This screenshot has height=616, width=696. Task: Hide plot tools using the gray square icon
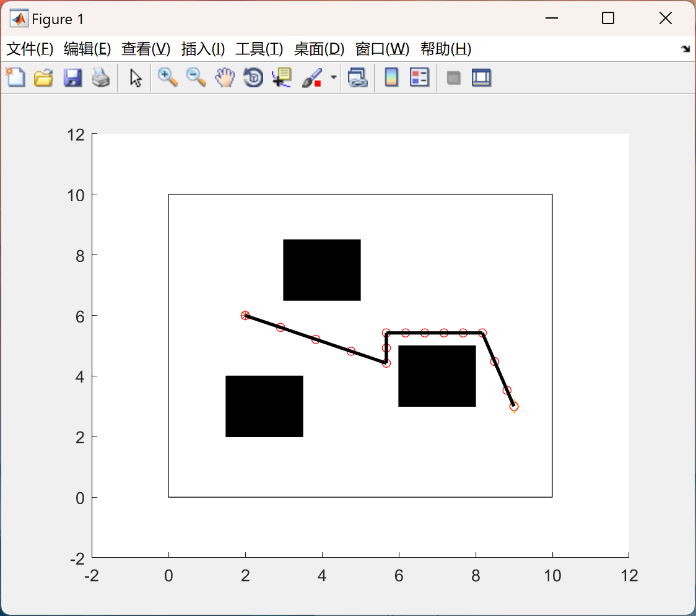click(453, 78)
